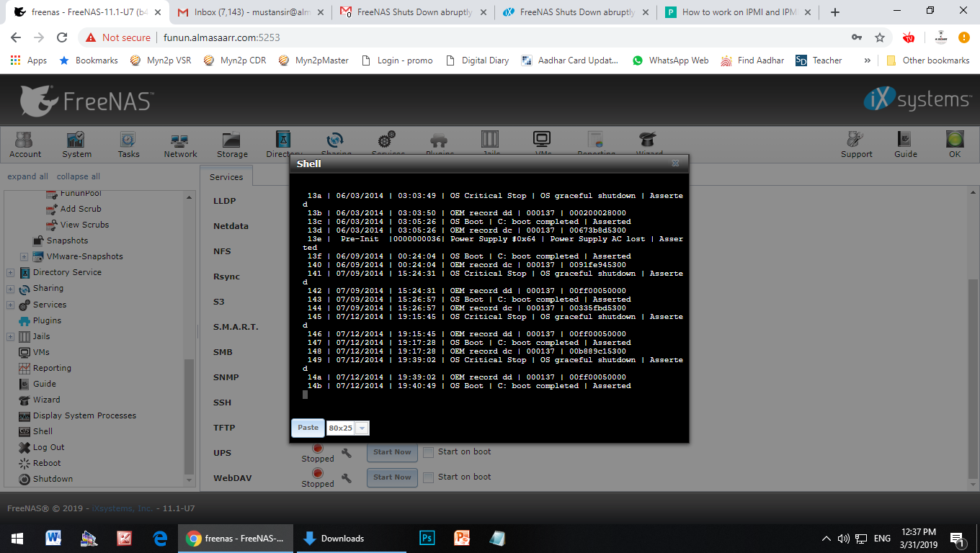Open the Shell entry in the sidebar
This screenshot has height=553, width=980.
coord(43,431)
